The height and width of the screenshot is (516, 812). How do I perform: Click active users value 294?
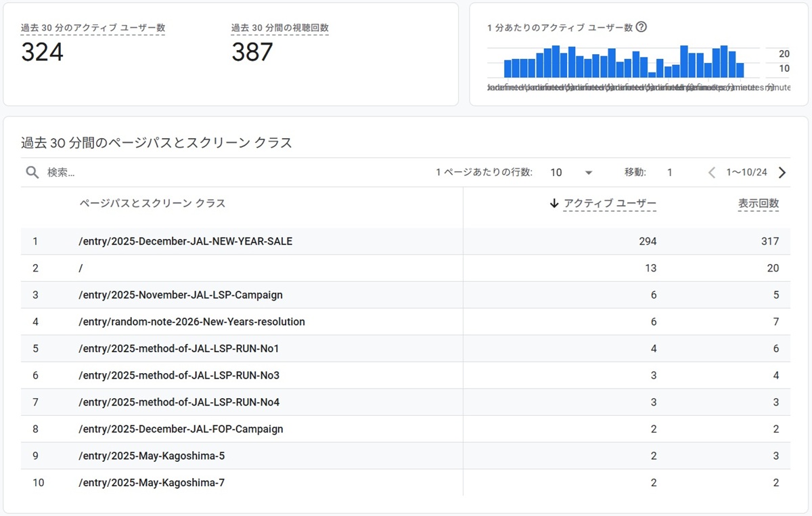[x=648, y=241]
